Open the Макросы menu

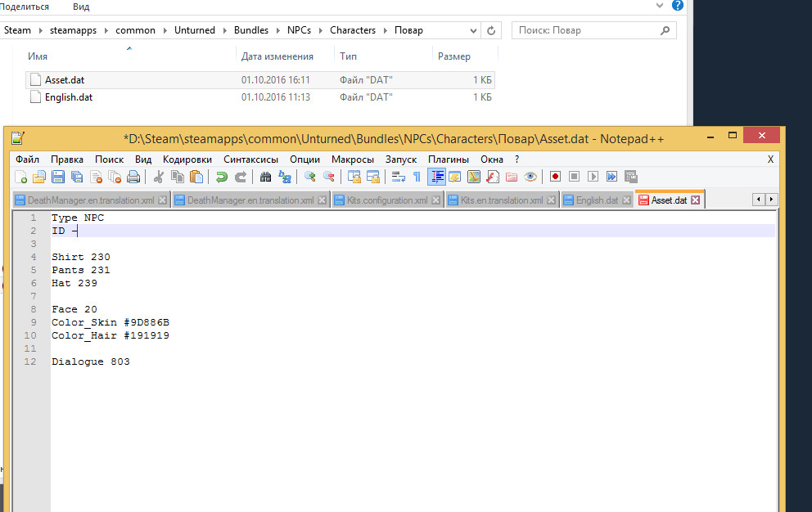pos(353,159)
